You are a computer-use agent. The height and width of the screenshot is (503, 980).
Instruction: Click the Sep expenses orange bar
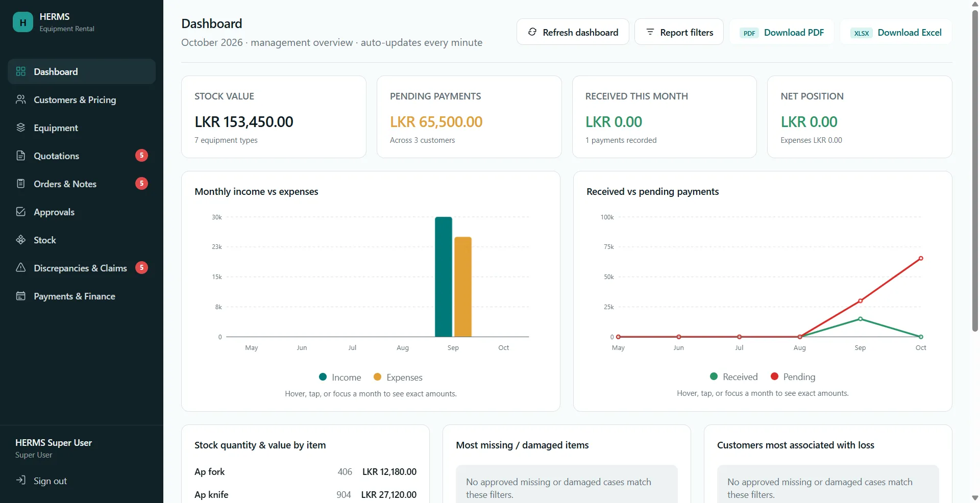463,287
